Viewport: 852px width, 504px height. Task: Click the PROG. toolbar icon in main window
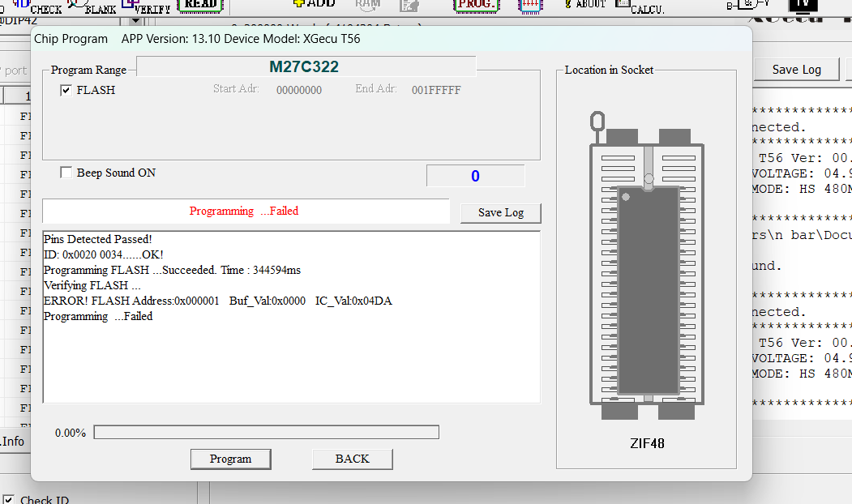[x=476, y=6]
